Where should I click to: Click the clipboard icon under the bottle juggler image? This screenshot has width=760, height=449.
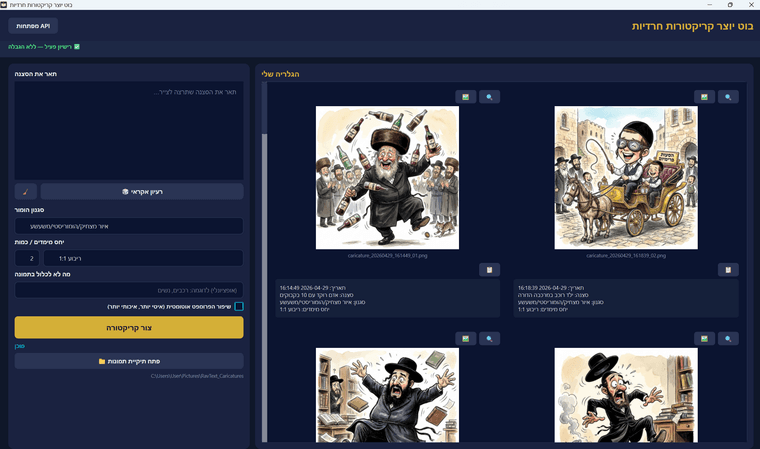click(x=489, y=269)
